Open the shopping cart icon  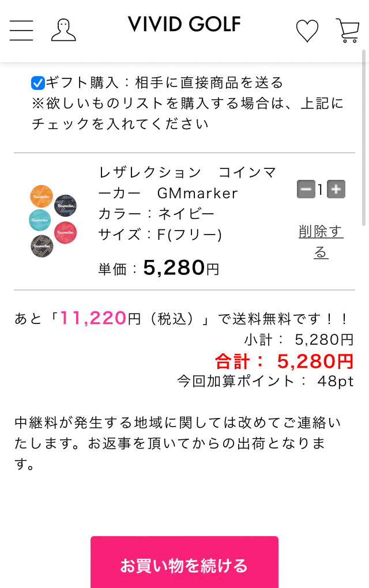click(348, 31)
